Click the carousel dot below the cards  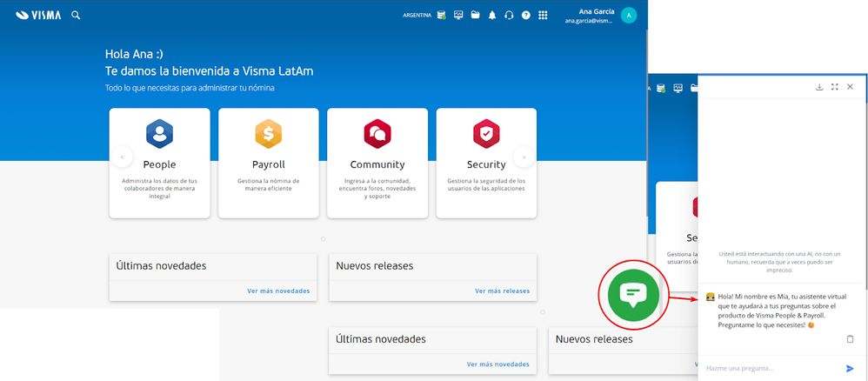point(324,239)
